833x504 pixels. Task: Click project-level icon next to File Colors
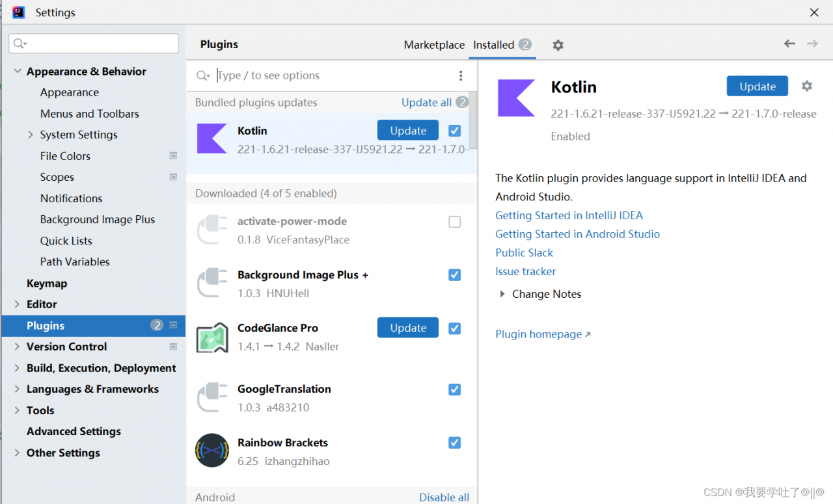173,155
